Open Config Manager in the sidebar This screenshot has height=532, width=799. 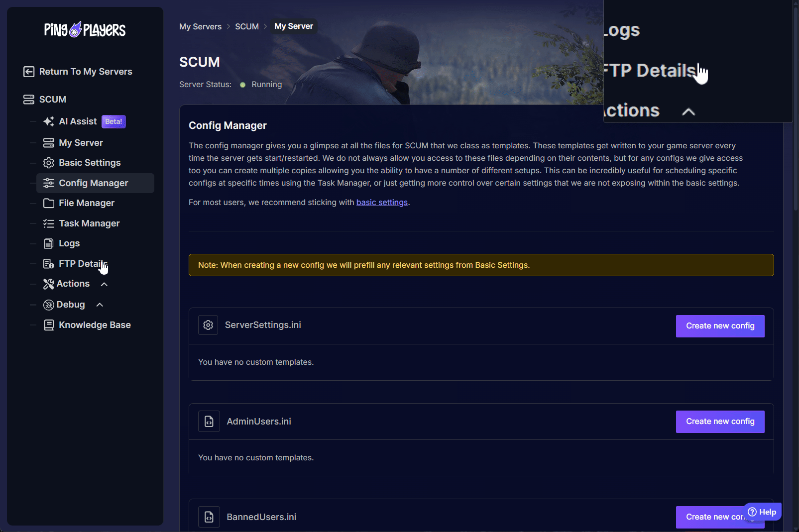[x=94, y=183]
